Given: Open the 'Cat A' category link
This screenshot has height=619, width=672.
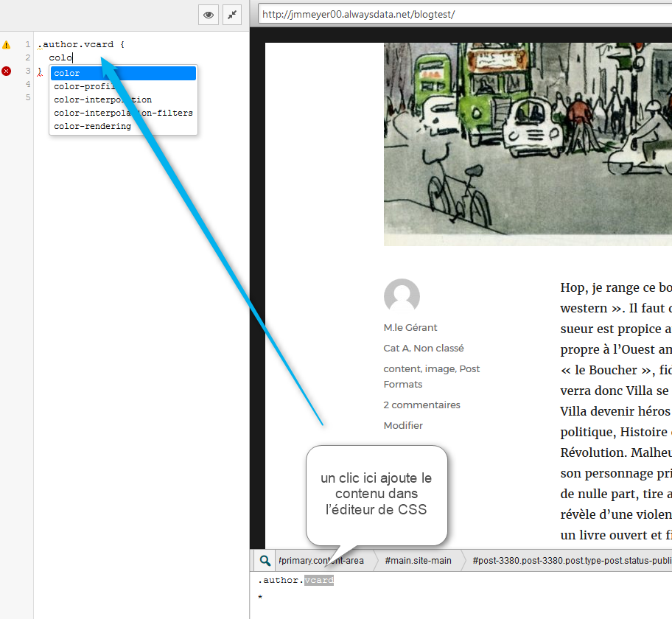Looking at the screenshot, I should 396,348.
